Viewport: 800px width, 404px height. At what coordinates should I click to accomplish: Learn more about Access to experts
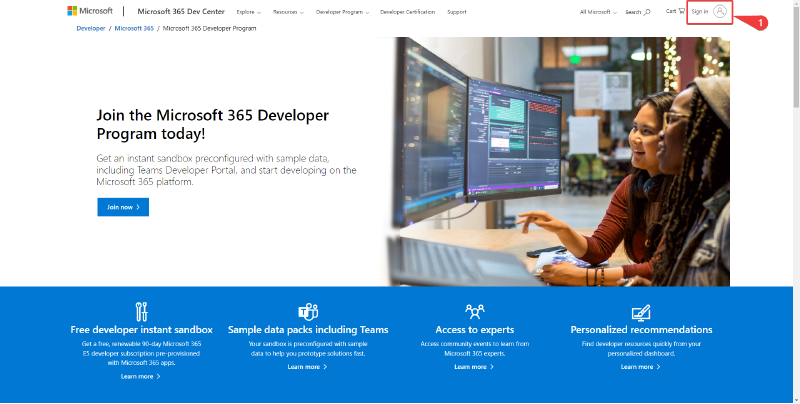point(474,367)
